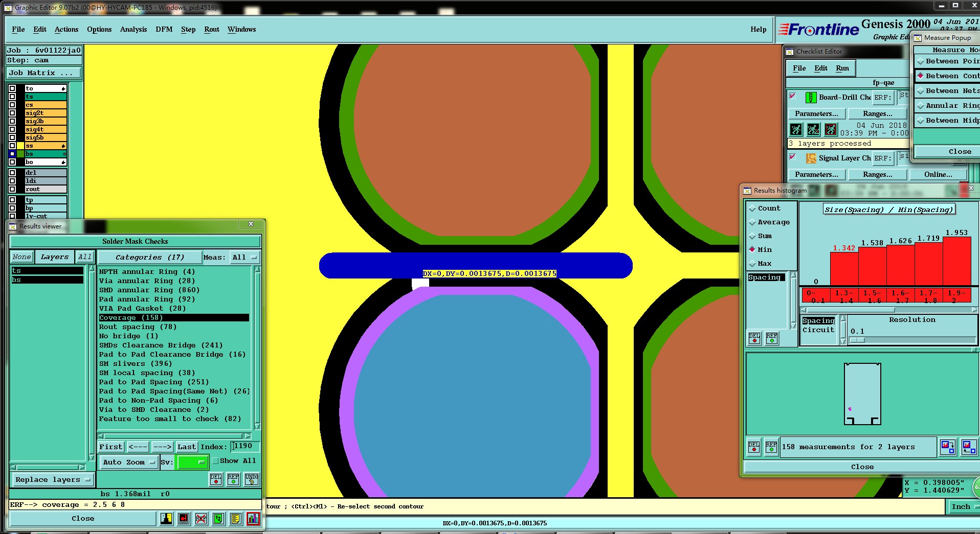Select the Average radio option in histogram
The image size is (980, 534).
tap(752, 222)
